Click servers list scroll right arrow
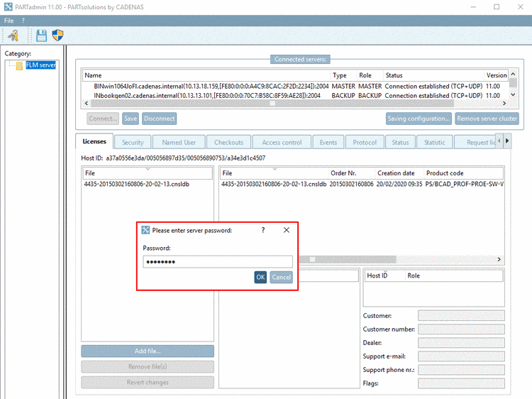Image resolution: width=532 pixels, height=399 pixels. click(x=504, y=103)
